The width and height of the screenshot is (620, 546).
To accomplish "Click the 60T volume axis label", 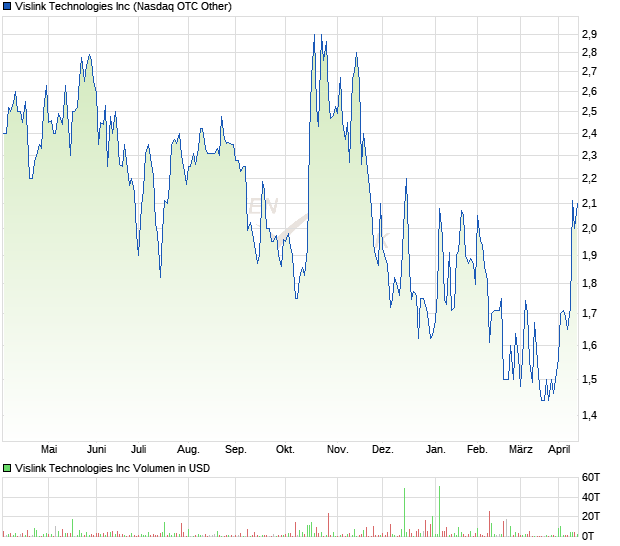I will pyautogui.click(x=591, y=478).
